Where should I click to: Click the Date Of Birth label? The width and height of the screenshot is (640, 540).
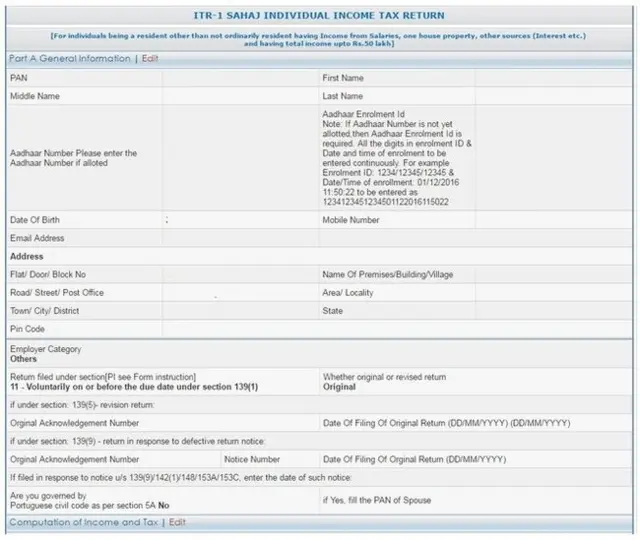tap(35, 220)
